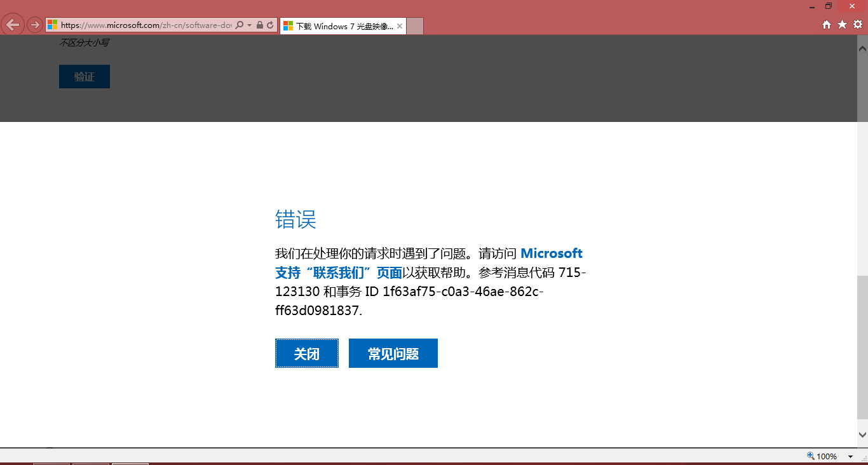
Task: Click the scrollbar down arrow
Action: (x=862, y=435)
